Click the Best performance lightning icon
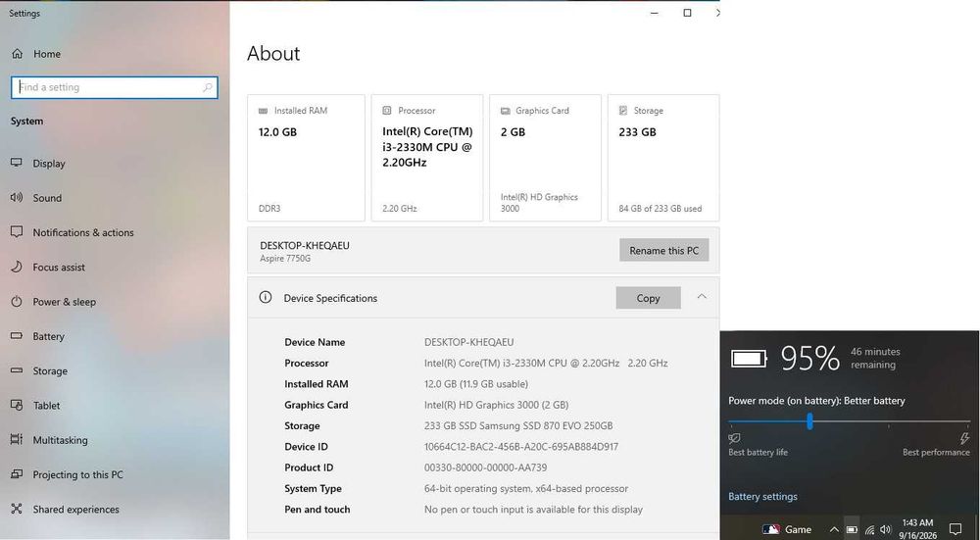 tap(963, 438)
